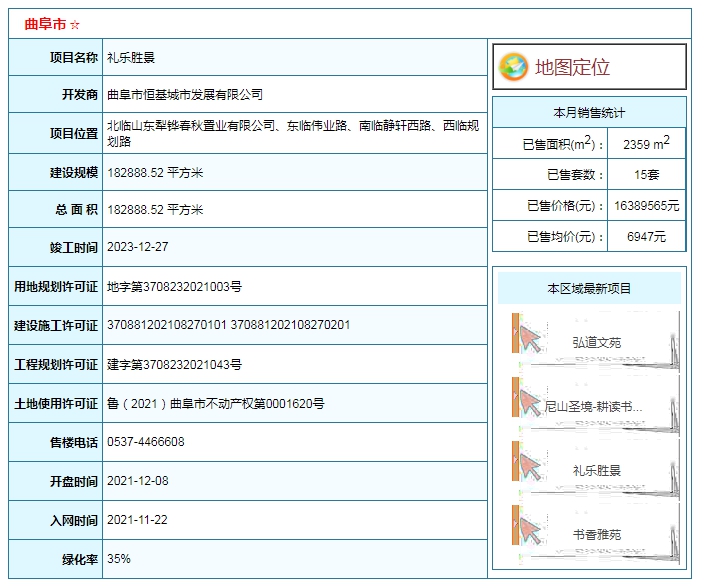Screen dimensions: 704x588
Task: Select 地字第3708232021003号 permit number
Action: 174,286
